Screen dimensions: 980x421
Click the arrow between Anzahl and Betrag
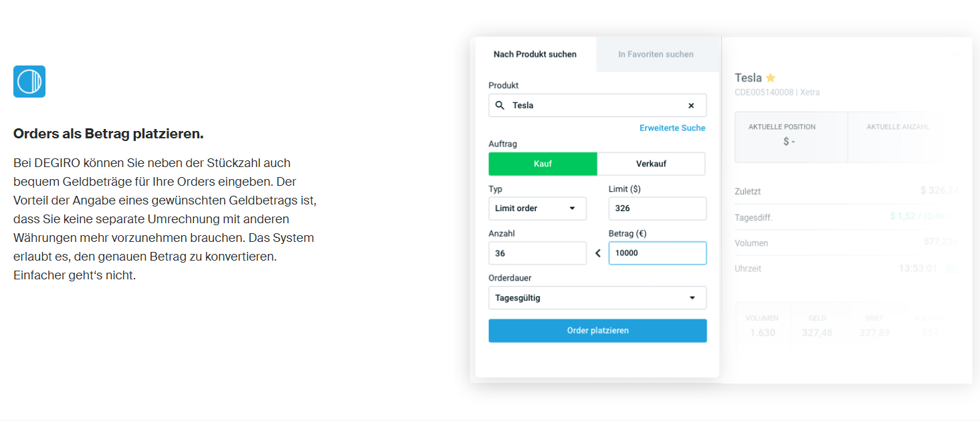[x=598, y=253]
